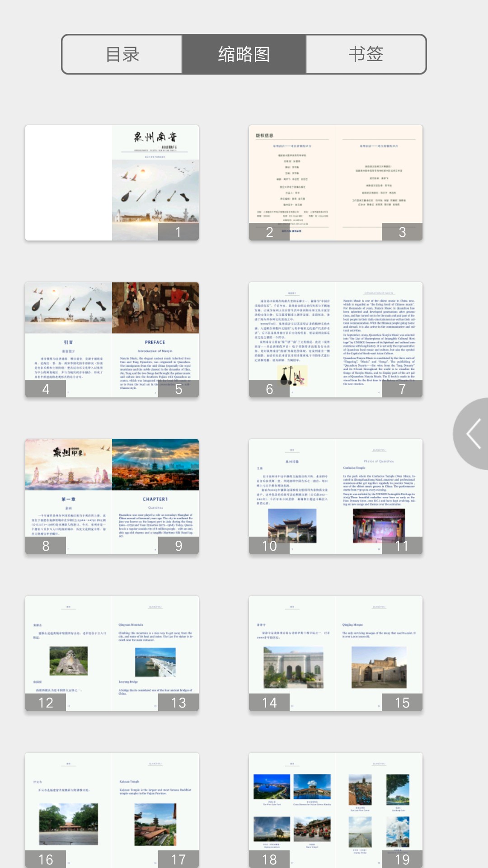Click the page number 13 label
488x868 pixels.
click(x=178, y=703)
